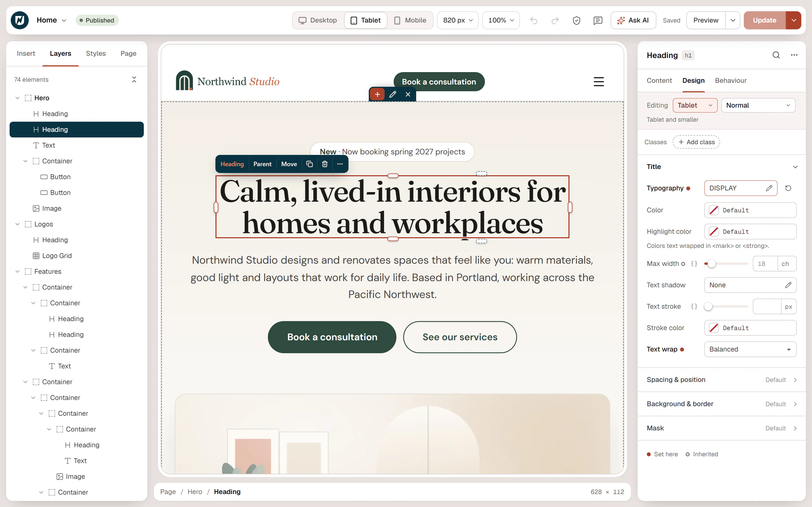Expand Spacing & position section
812x507 pixels.
[721, 380]
